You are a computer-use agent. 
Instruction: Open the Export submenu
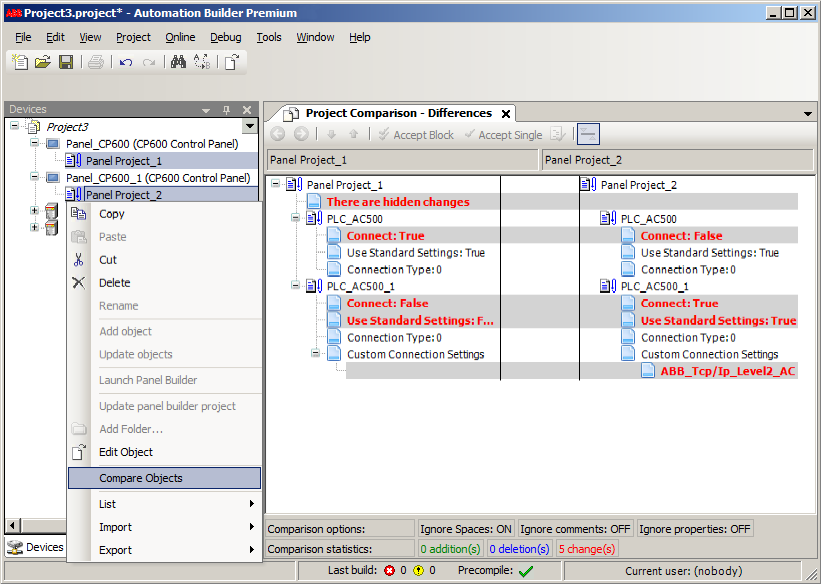(x=165, y=550)
